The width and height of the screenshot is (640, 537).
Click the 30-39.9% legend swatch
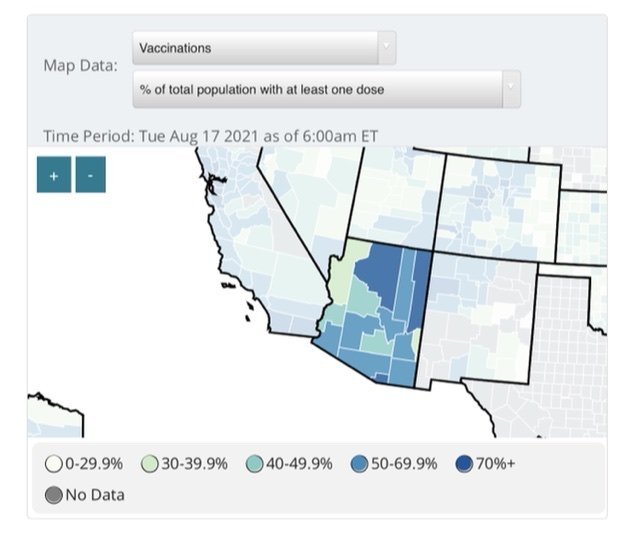point(150,464)
